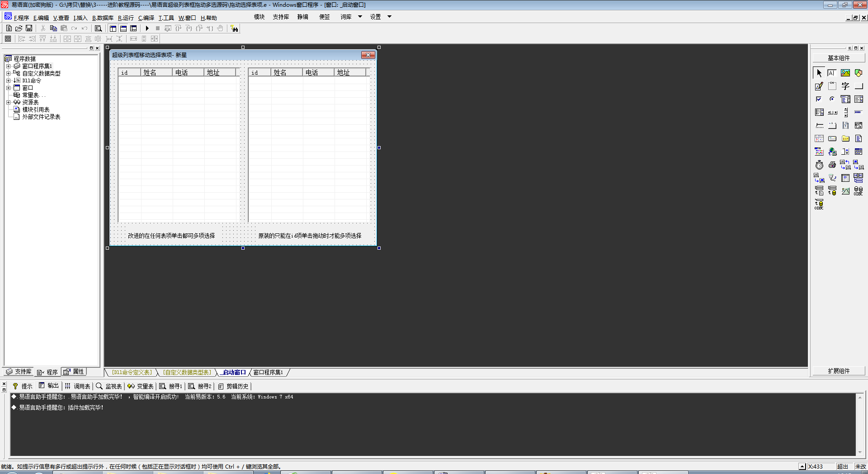Click the 便签 button in the top bar
The width and height of the screenshot is (868, 474).
[x=324, y=17]
